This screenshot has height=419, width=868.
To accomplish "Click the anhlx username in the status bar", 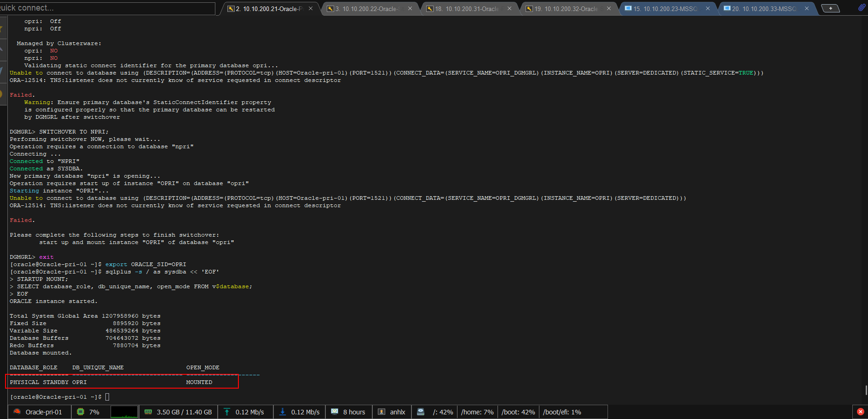I will (398, 412).
